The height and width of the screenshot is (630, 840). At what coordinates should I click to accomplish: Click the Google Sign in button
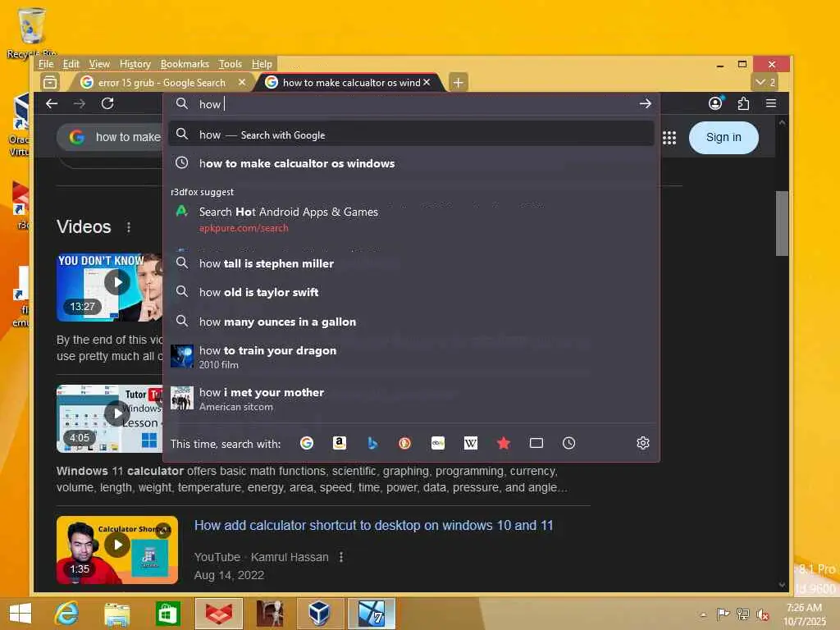(x=724, y=138)
